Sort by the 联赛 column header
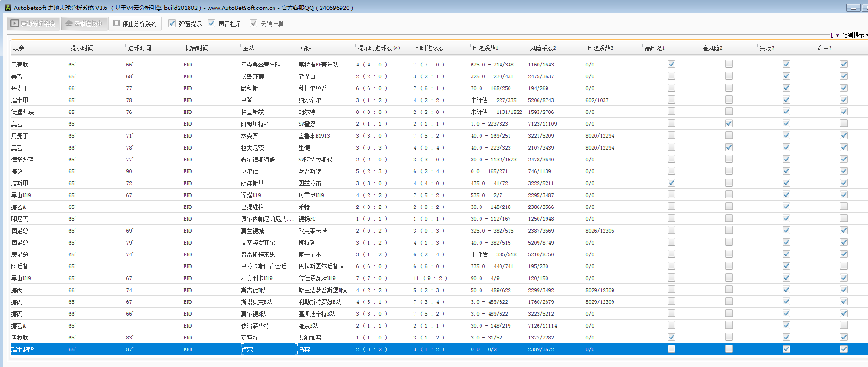868x367 pixels. point(19,48)
